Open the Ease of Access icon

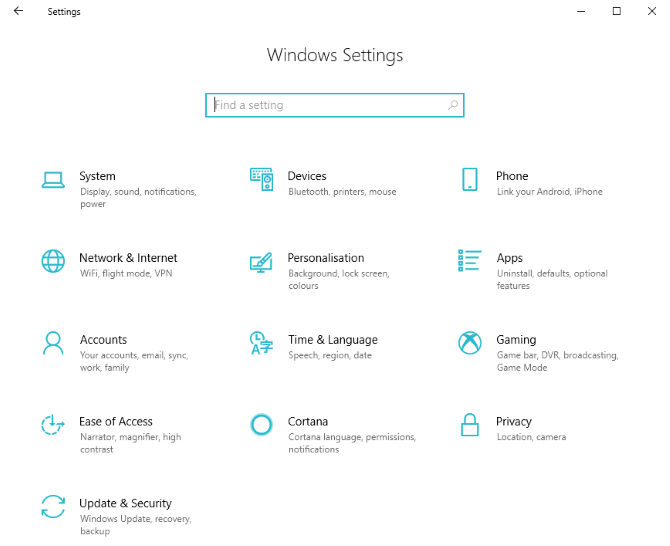pyautogui.click(x=53, y=425)
